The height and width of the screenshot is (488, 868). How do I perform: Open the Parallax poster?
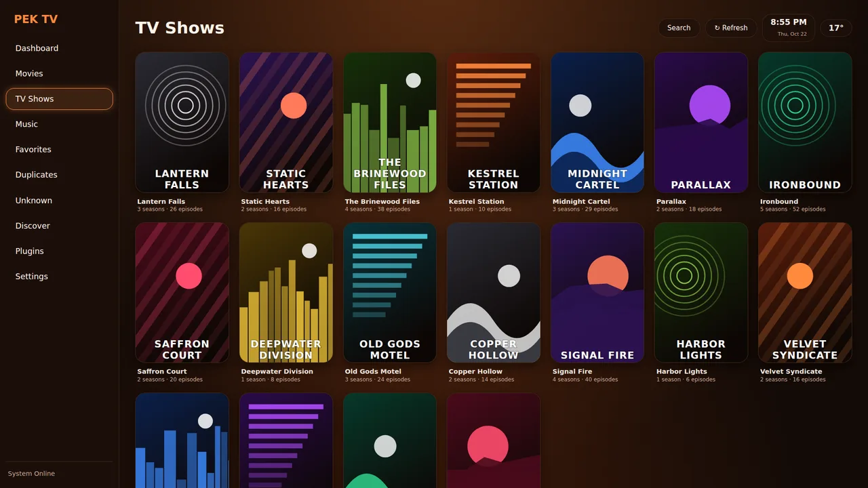click(x=701, y=123)
